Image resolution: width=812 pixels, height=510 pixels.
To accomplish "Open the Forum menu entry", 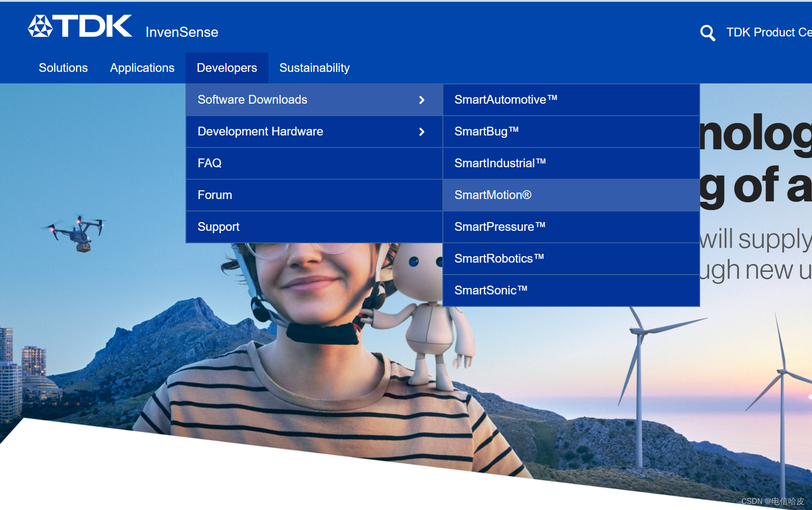I will [314, 195].
